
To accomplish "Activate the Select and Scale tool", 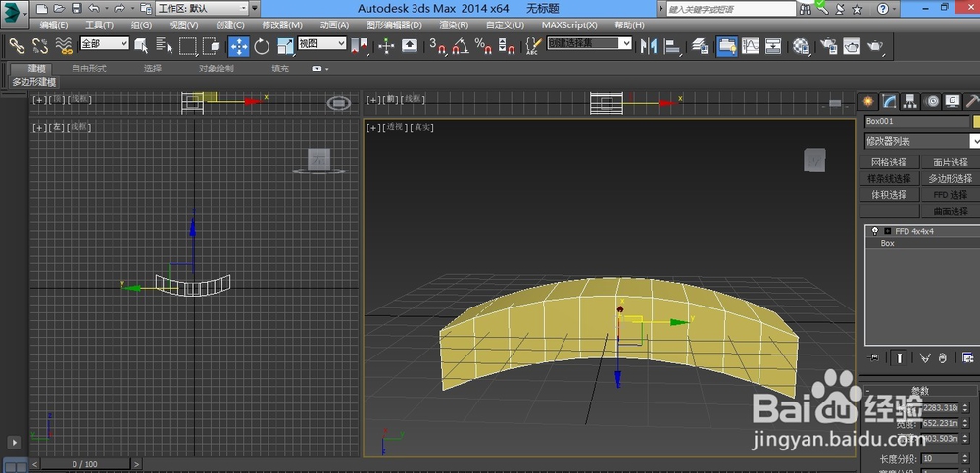I will pos(285,46).
